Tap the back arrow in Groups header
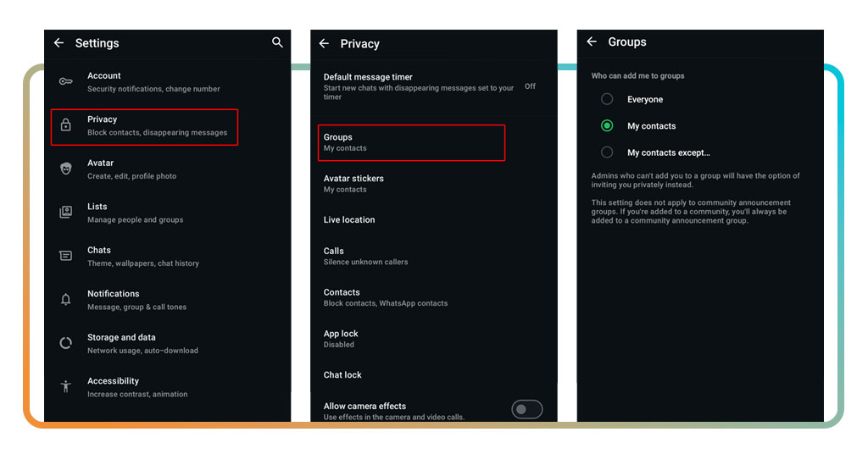The height and width of the screenshot is (454, 868). pyautogui.click(x=592, y=42)
